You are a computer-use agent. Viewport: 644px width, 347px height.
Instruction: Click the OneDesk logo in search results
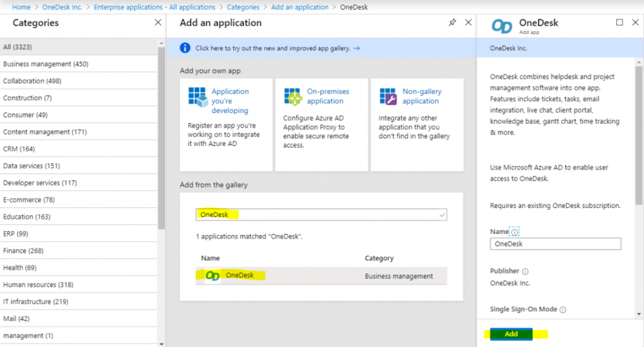[x=213, y=275]
